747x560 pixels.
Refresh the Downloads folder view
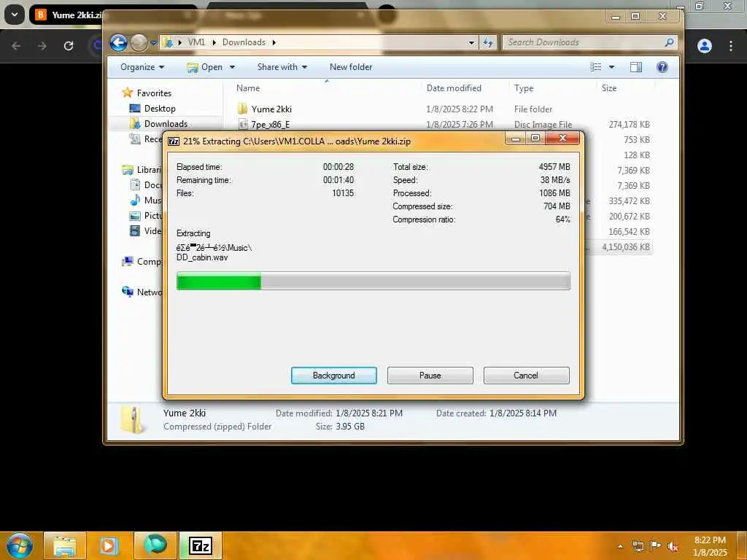point(488,42)
